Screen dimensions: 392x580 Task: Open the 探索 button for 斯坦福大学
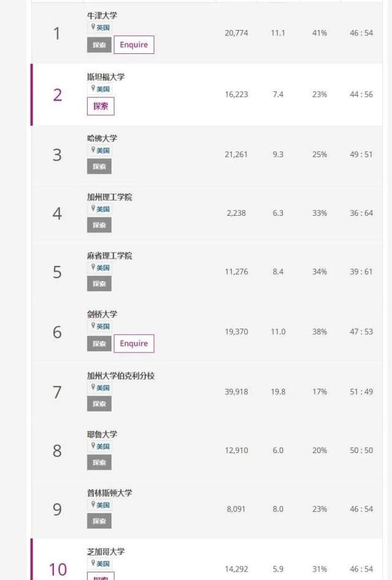100,106
